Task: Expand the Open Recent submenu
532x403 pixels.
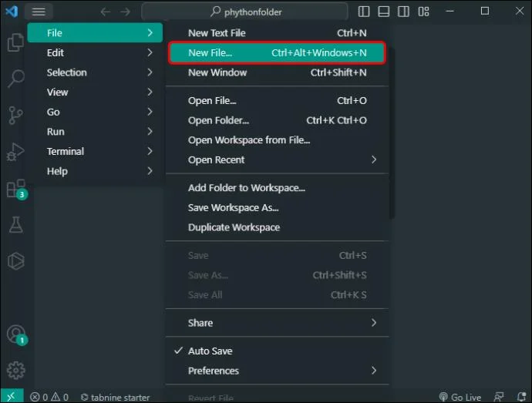Action: [277, 160]
